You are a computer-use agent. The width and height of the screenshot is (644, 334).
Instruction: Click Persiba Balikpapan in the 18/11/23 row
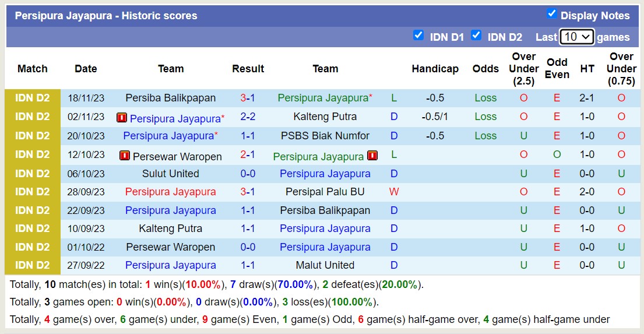(x=170, y=98)
